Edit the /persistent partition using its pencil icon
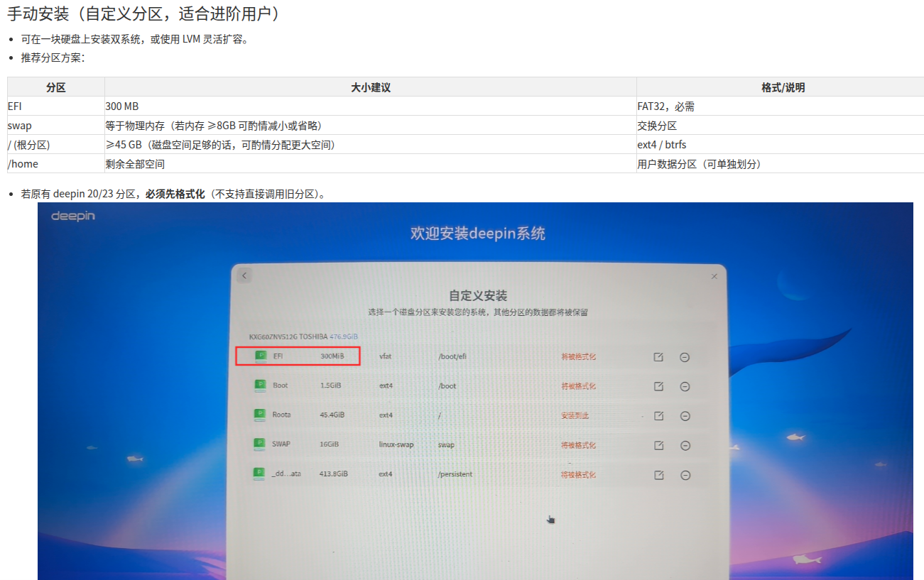924x580 pixels. (658, 476)
